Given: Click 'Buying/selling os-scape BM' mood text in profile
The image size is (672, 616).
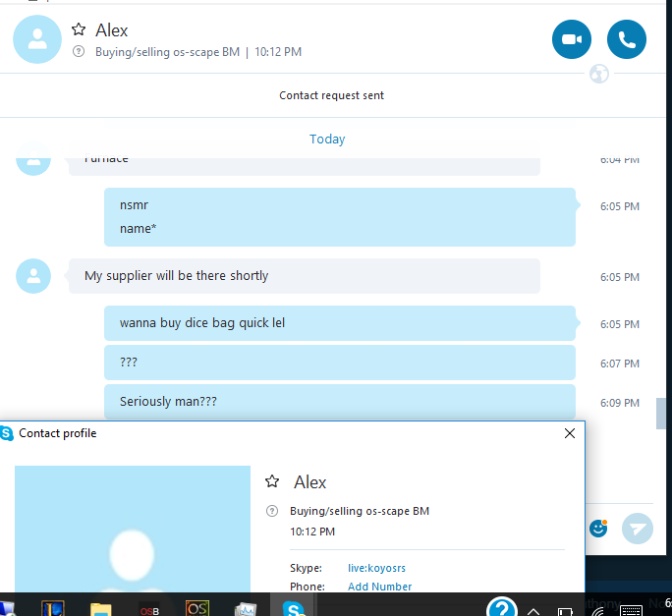Looking at the screenshot, I should 360,511.
